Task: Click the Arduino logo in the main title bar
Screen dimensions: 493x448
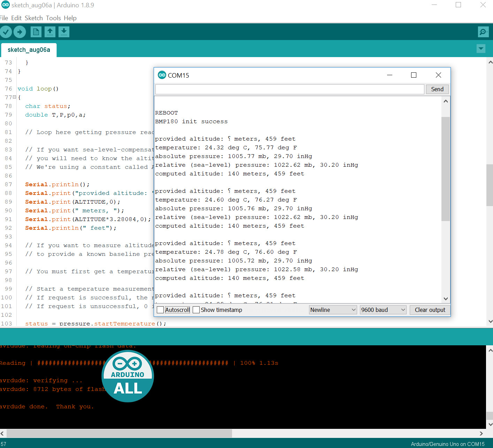Action: [x=5, y=5]
